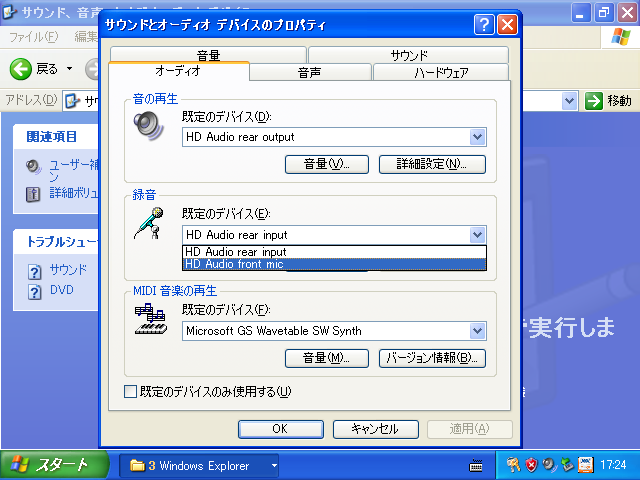
Task: Click the 17:24 clock in the taskbar
Action: click(x=613, y=465)
